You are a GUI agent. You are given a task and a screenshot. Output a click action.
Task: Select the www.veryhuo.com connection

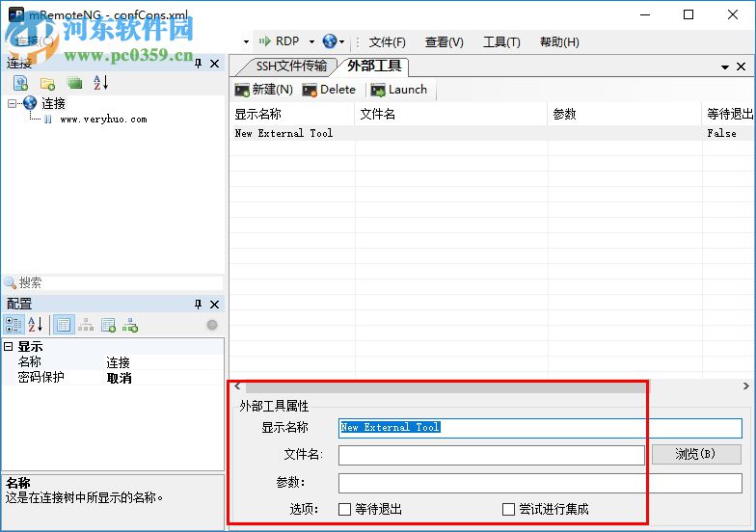click(x=103, y=120)
